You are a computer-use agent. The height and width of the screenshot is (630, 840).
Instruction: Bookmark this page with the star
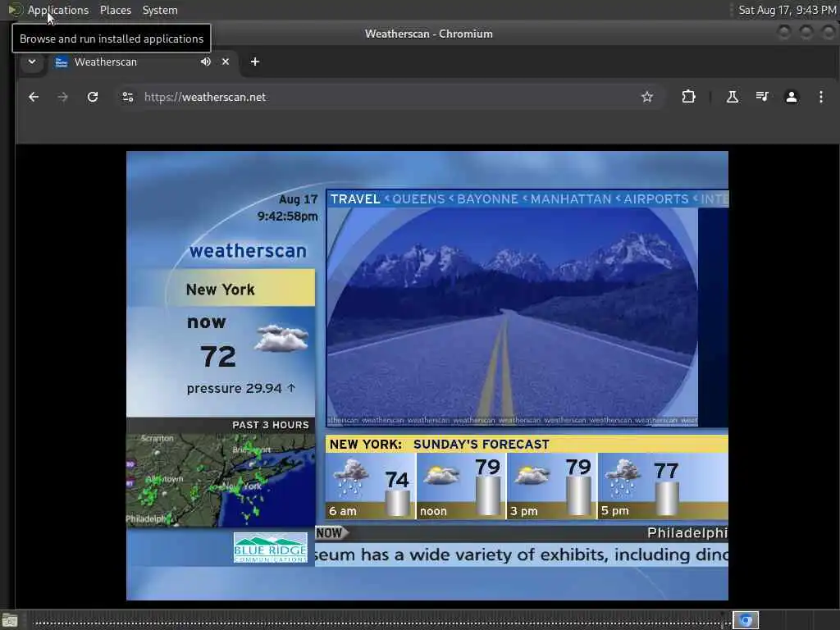coord(647,97)
